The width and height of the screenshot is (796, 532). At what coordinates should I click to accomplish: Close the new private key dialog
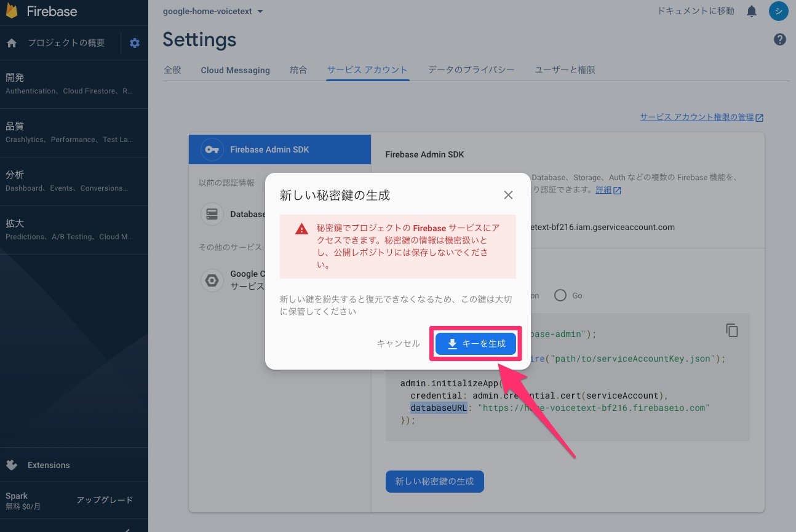(x=508, y=195)
